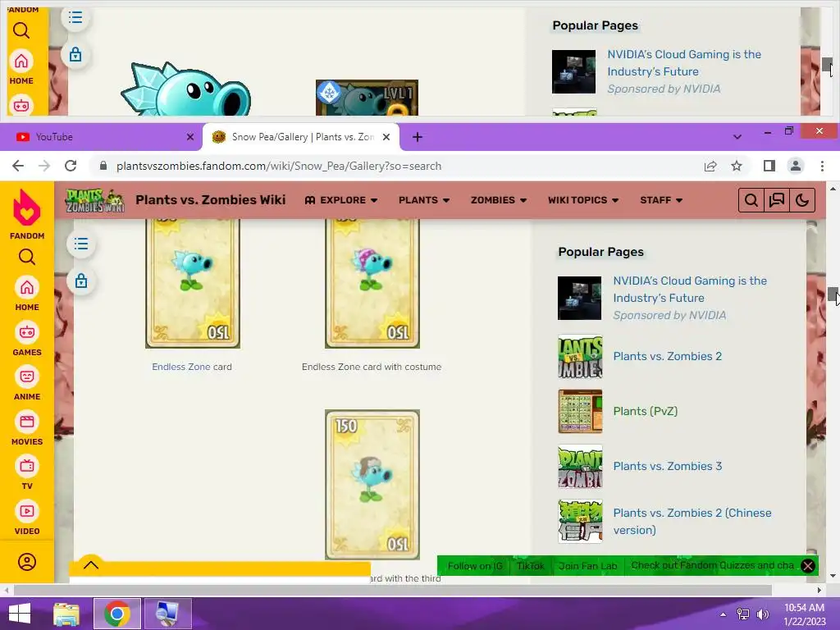Toggle the browser side panel

coord(769,166)
